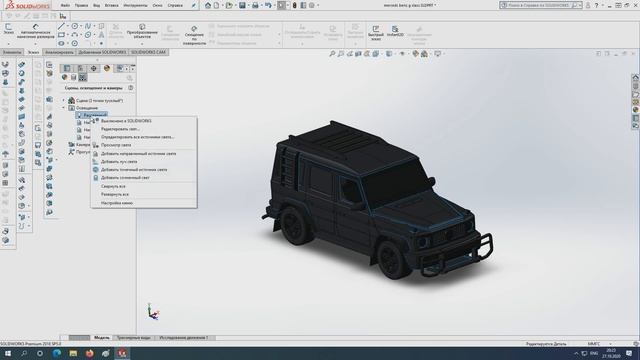Open the search box dropdown arrow
This screenshot has width=640, height=360.
pyautogui.click(x=580, y=5)
